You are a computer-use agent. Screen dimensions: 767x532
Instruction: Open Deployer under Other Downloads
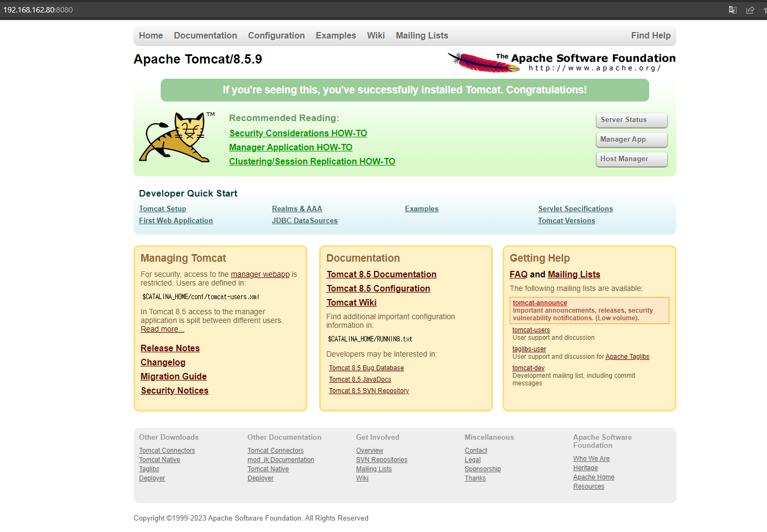point(152,478)
